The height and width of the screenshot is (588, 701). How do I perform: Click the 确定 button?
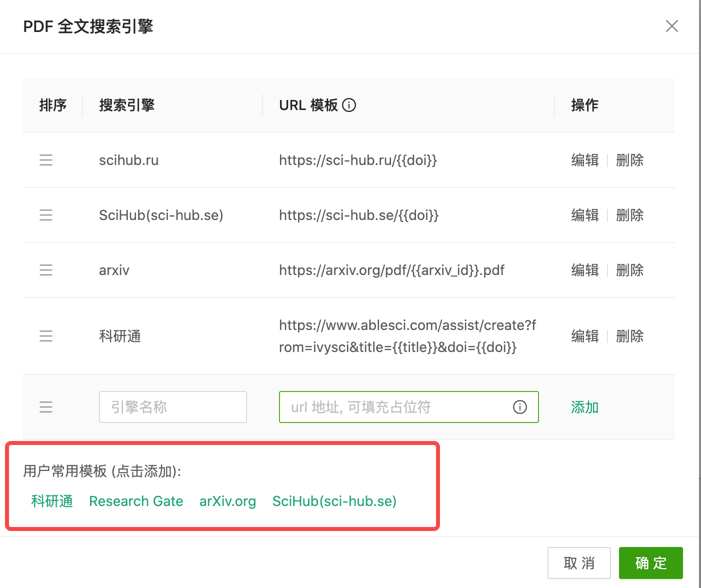(651, 563)
